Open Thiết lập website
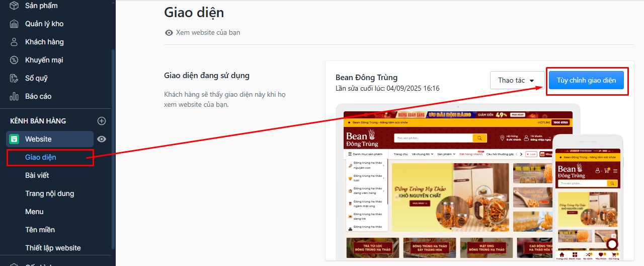Screen dimensions: 644x266 pos(53,248)
